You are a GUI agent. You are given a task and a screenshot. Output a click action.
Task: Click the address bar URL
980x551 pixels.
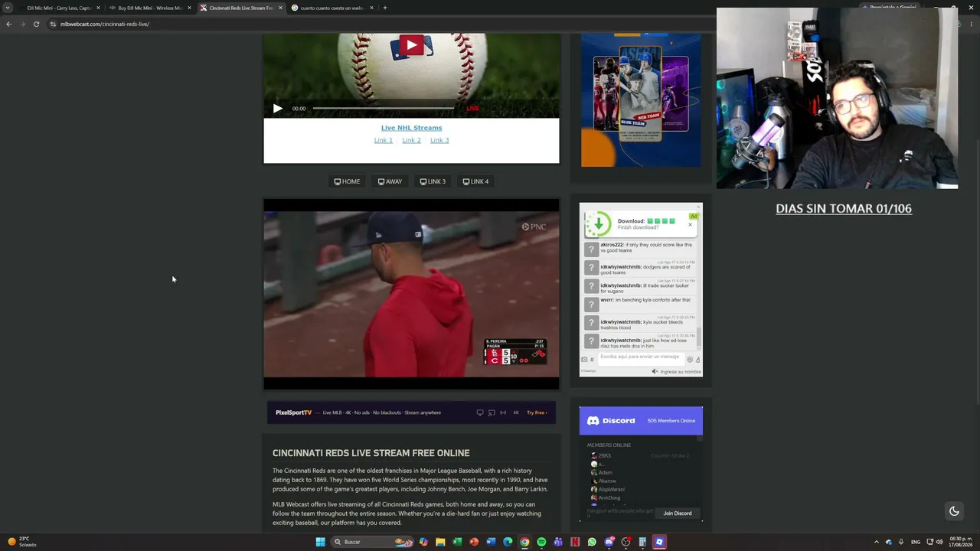pyautogui.click(x=105, y=24)
